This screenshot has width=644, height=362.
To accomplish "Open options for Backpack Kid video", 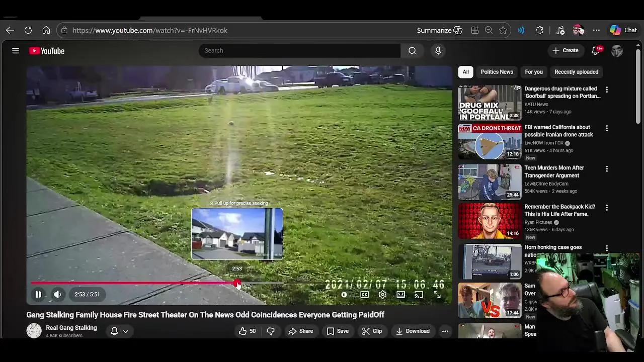I will (607, 207).
